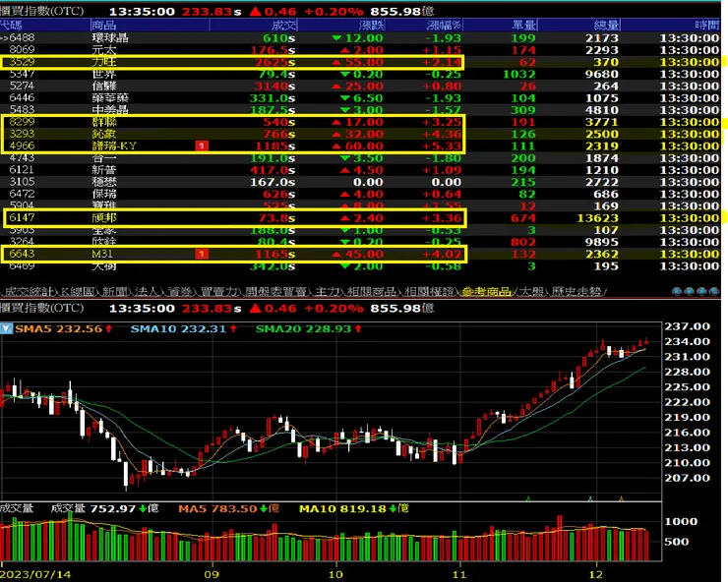Switch to the 相關權證 tab
This screenshot has width=728, height=582.
coord(429,291)
